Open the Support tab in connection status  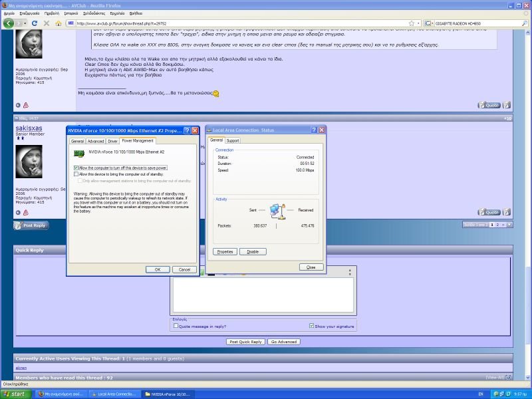(x=233, y=140)
